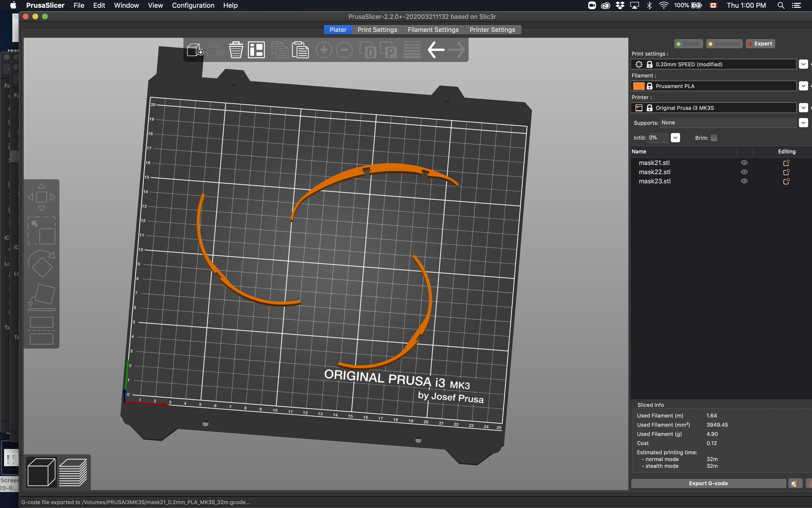This screenshot has width=812, height=508.
Task: Click the Paste clipboard icon
Action: [x=300, y=50]
